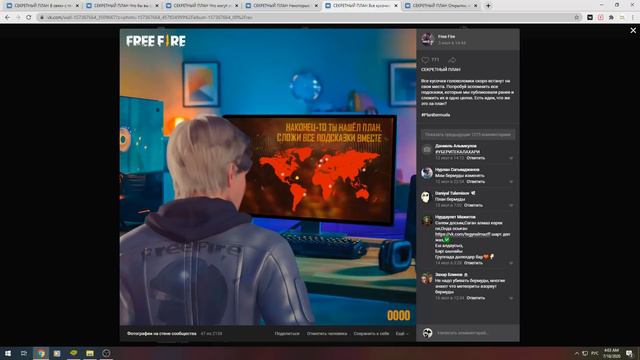
Task: Open the Chrome three-dot menu
Action: tap(633, 17)
